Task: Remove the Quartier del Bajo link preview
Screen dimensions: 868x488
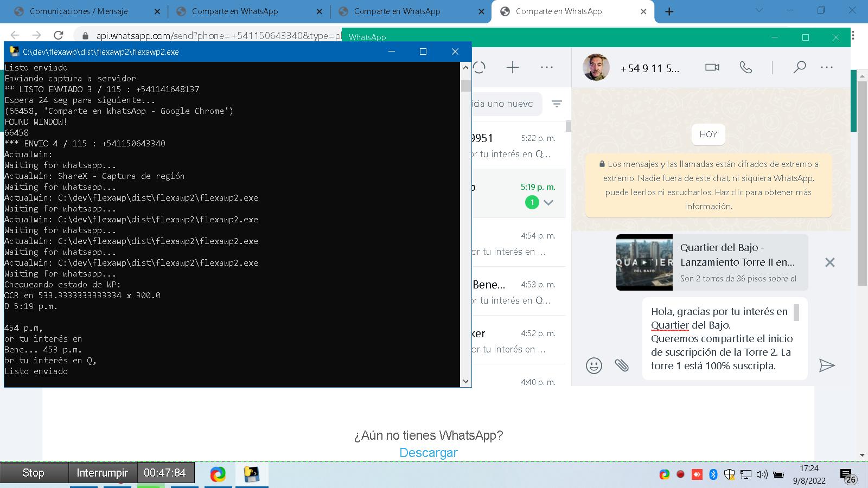Action: 829,262
